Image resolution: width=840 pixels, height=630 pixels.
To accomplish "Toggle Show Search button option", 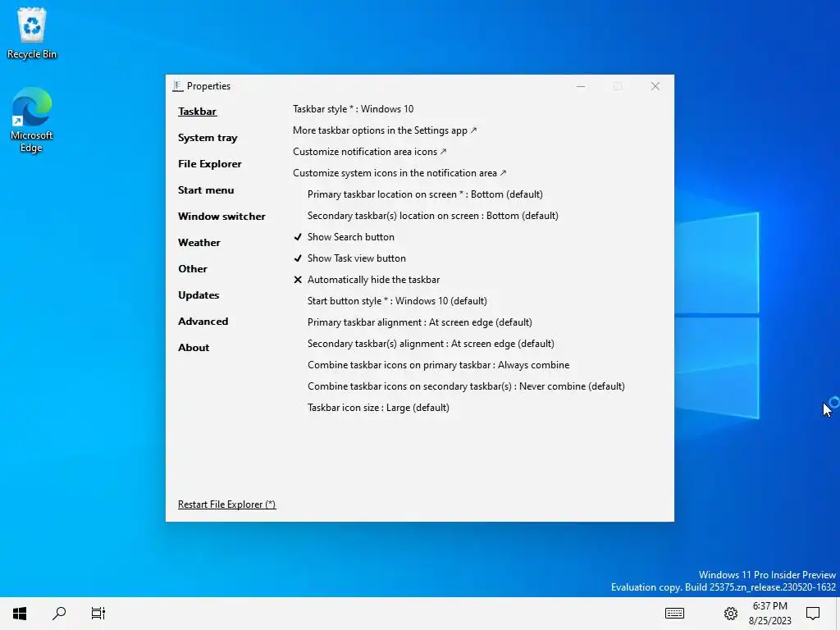I will pos(344,237).
